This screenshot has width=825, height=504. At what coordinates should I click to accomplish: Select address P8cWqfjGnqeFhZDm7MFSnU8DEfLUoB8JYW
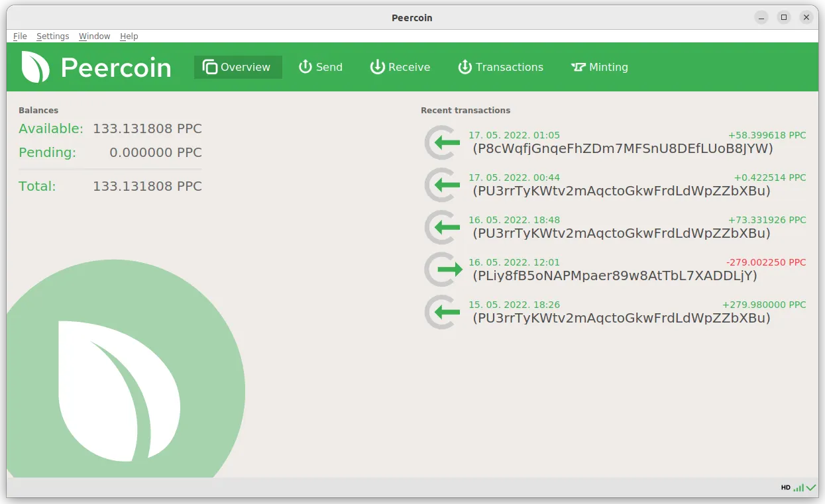click(x=623, y=149)
